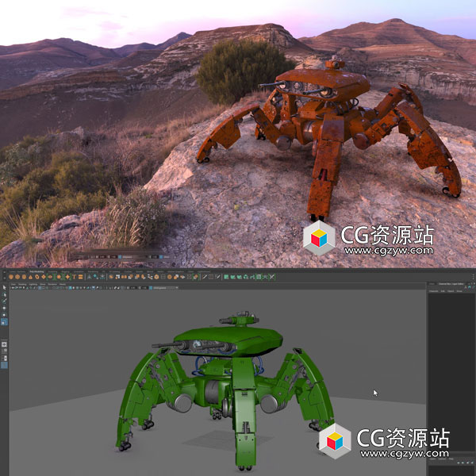Image resolution: width=476 pixels, height=476 pixels.
Task: Create polygon Type text with the T icon
Action: (x=74, y=277)
